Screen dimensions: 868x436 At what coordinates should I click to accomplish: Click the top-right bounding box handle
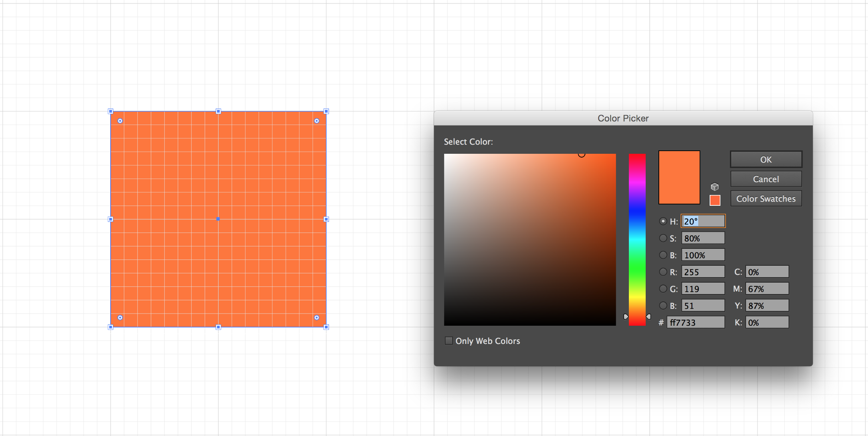click(326, 112)
